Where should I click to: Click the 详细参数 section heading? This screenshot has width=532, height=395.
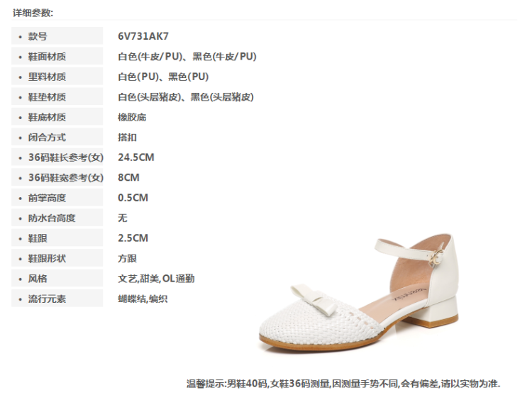[x=33, y=13]
